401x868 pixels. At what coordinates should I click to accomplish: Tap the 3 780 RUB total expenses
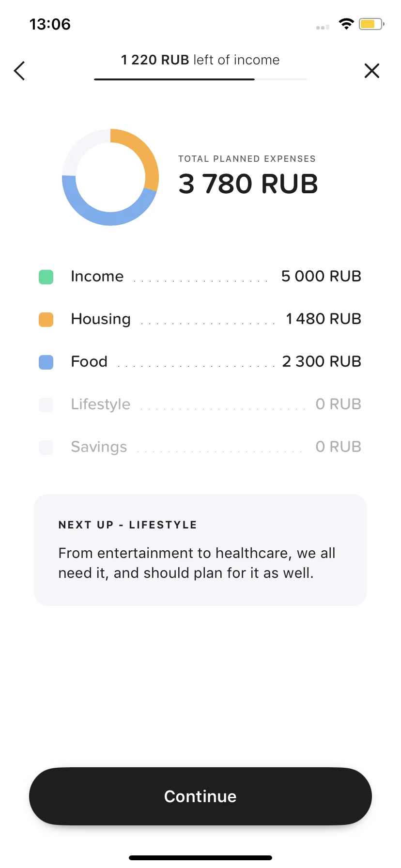[x=248, y=184]
